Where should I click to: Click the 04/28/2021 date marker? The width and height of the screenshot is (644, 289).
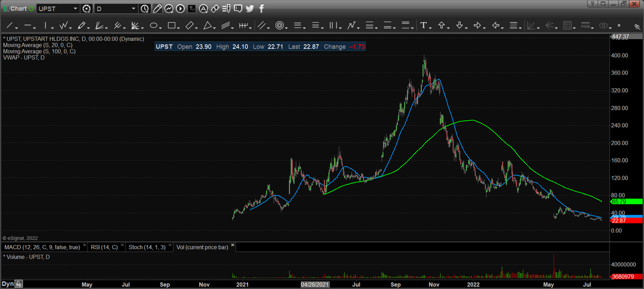(315, 284)
